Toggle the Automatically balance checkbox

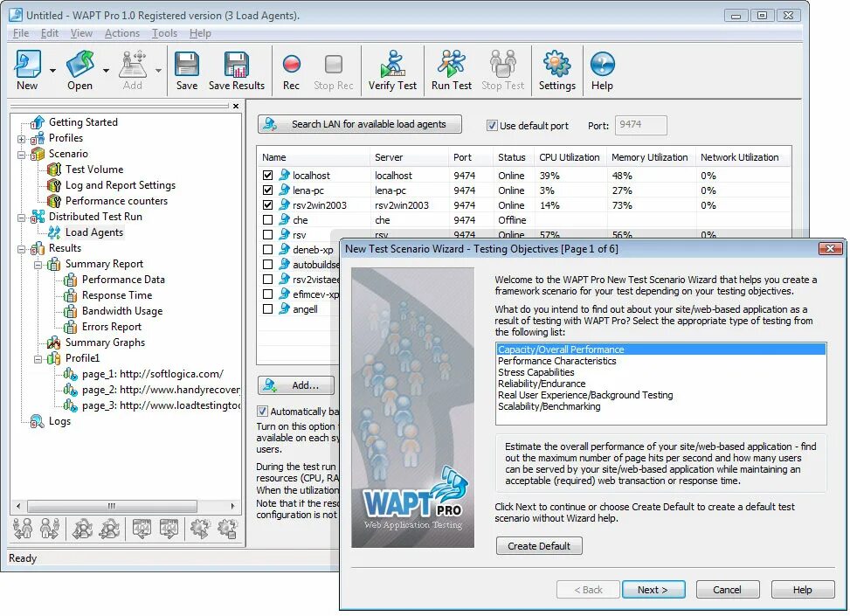[x=262, y=411]
